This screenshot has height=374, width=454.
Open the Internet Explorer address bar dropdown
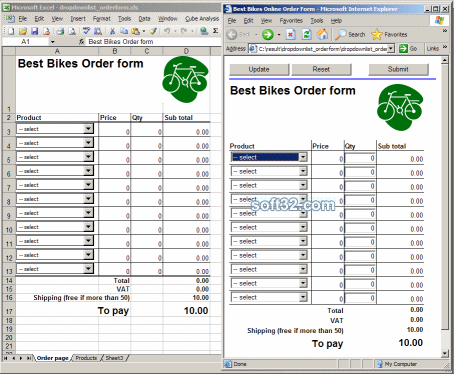coord(391,49)
